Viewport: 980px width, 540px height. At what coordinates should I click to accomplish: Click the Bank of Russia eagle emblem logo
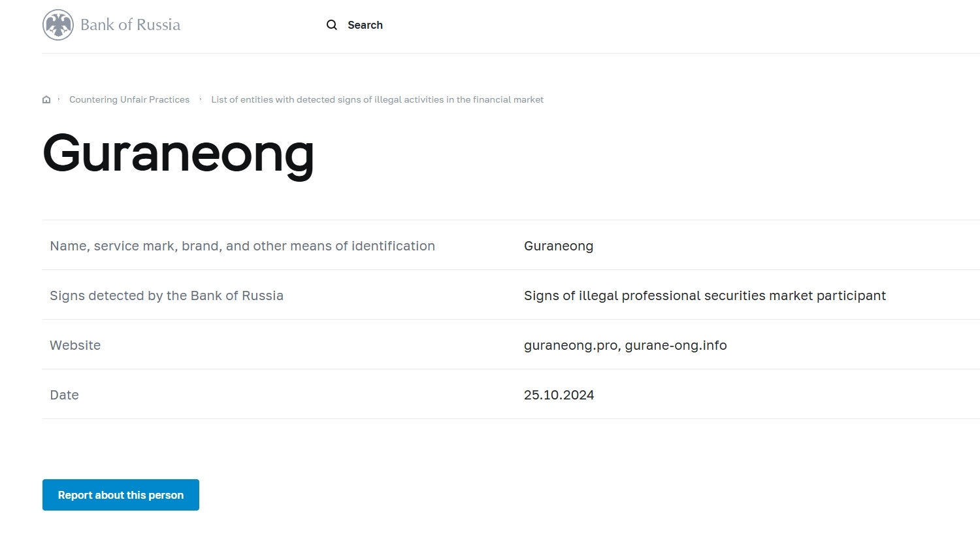(x=58, y=25)
